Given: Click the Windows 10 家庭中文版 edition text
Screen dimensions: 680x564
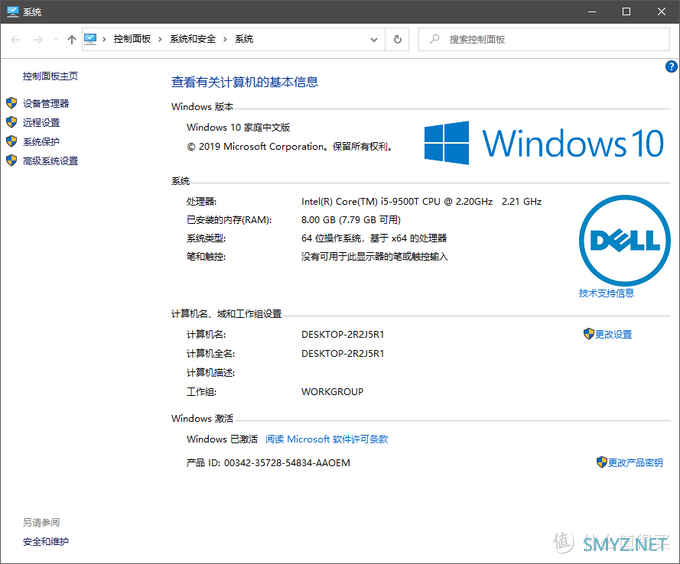Looking at the screenshot, I should (238, 127).
